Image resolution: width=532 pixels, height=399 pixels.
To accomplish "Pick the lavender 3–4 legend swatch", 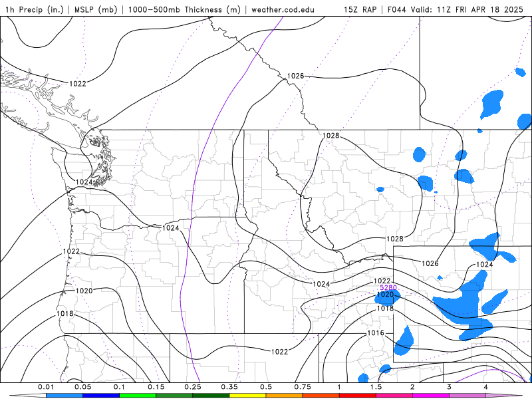I will pos(467,396).
